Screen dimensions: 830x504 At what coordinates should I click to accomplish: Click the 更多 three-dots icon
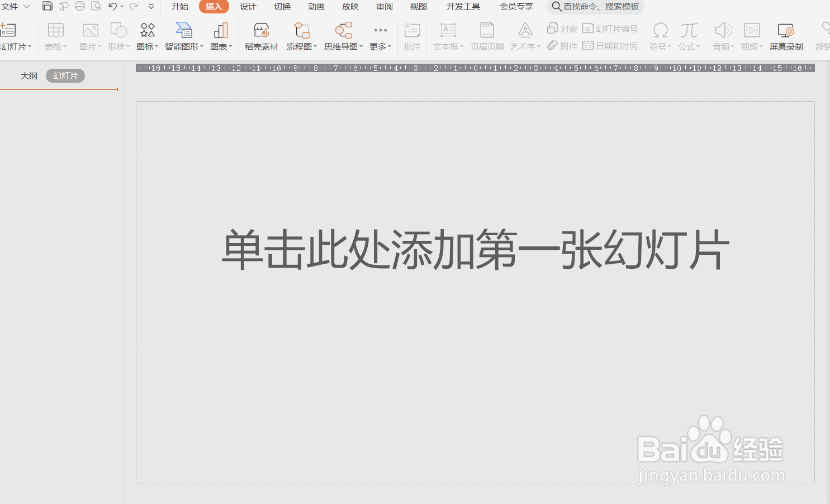(x=381, y=30)
